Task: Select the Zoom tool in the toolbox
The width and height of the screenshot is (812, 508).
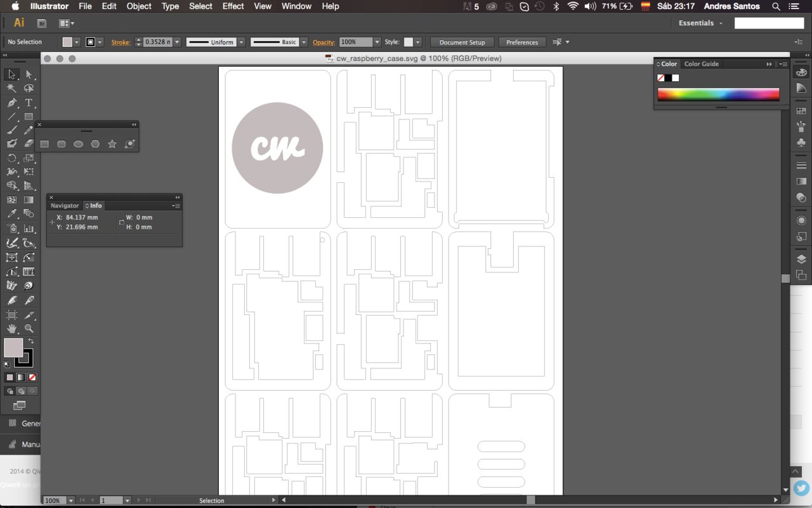Action: [29, 328]
